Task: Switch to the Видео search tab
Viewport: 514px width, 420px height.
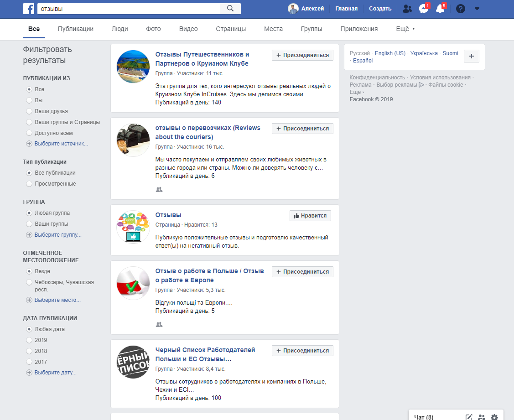Action: [188, 28]
